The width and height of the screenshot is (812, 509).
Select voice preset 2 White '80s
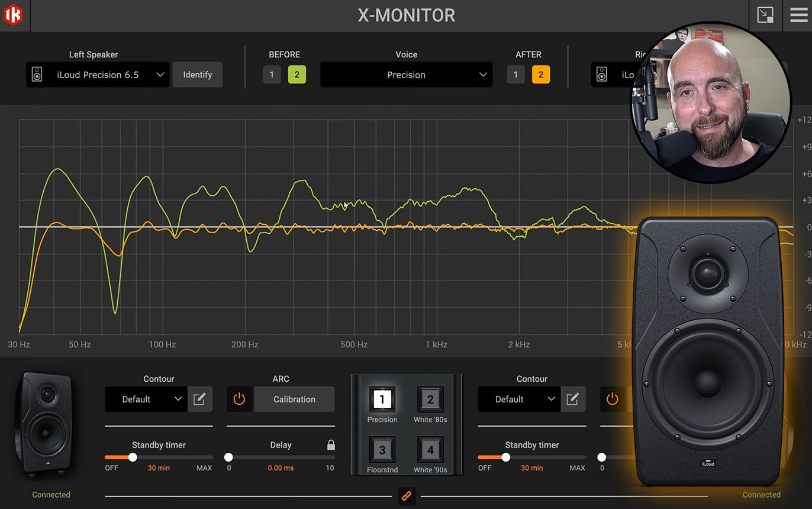(x=430, y=400)
